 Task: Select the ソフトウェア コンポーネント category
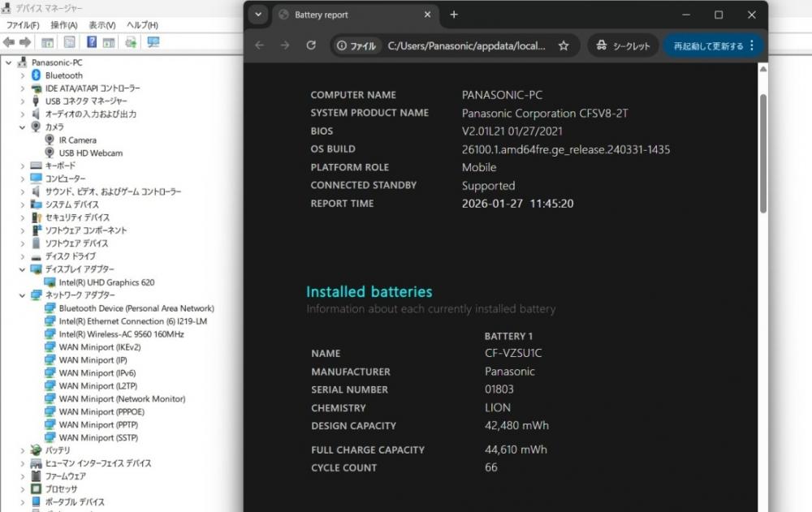[x=85, y=230]
